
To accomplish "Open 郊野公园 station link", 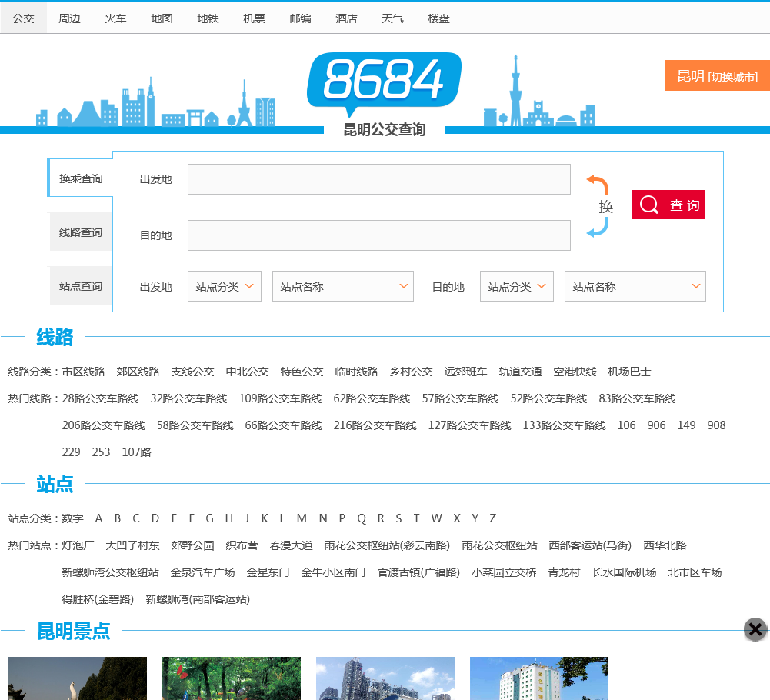I will click(192, 545).
